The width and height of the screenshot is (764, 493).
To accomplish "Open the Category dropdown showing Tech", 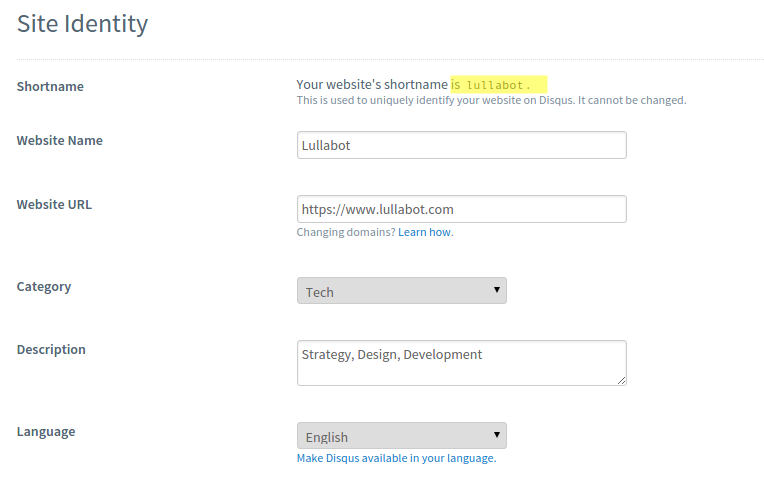I will [x=401, y=291].
